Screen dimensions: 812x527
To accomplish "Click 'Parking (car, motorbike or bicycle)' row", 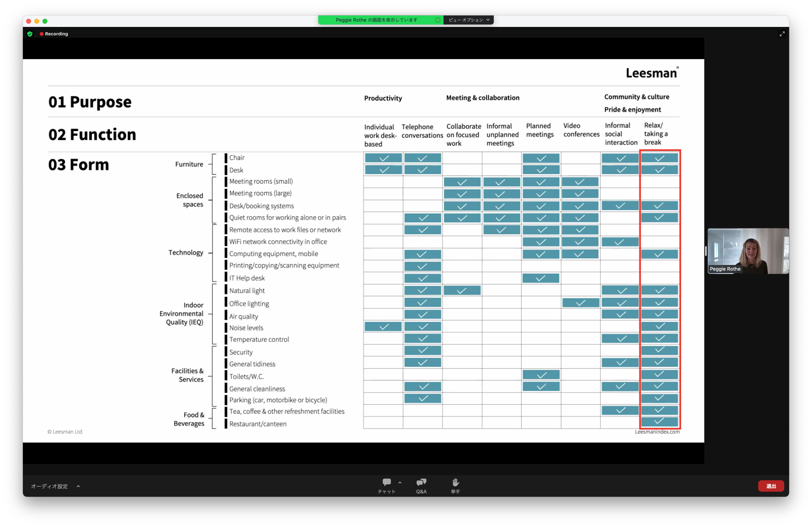I will (x=278, y=400).
